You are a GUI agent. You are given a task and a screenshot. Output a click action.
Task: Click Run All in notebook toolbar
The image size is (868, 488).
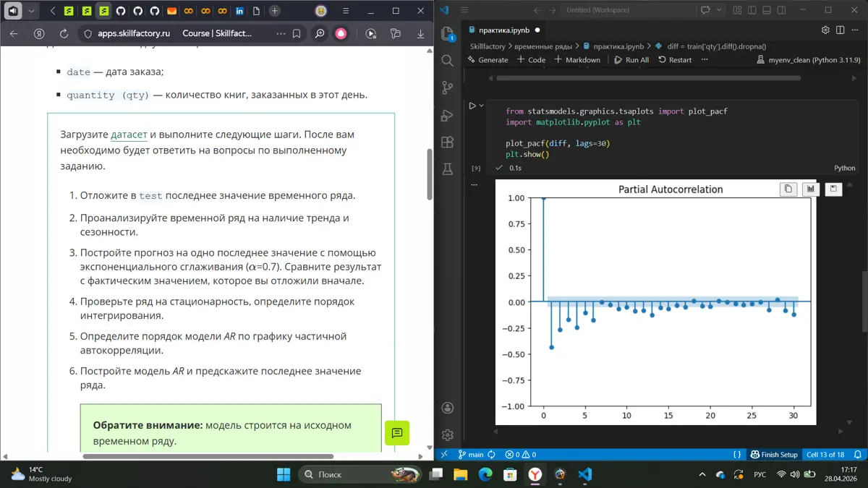pyautogui.click(x=631, y=60)
